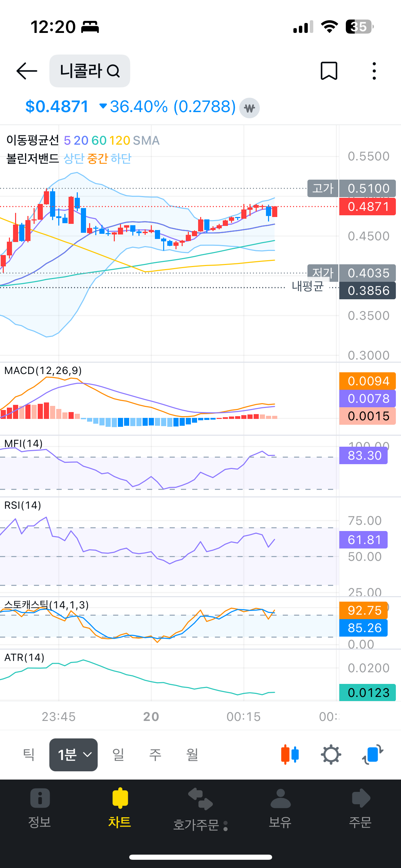Viewport: 401px width, 868px height.
Task: Go to the 보유 tab
Action: pyautogui.click(x=280, y=808)
